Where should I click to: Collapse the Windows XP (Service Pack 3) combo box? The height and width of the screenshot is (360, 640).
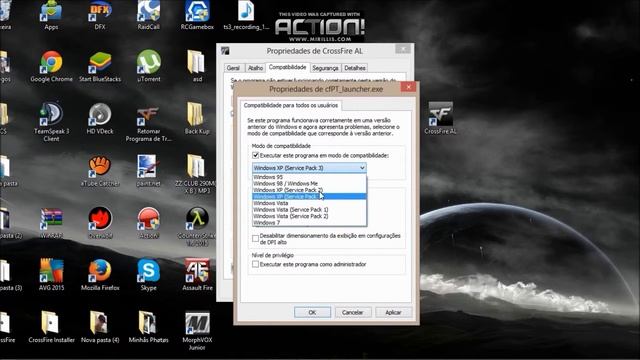click(x=309, y=168)
